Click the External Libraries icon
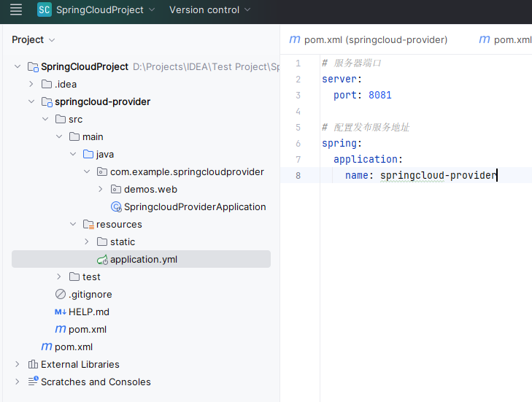532x402 pixels. pos(33,364)
